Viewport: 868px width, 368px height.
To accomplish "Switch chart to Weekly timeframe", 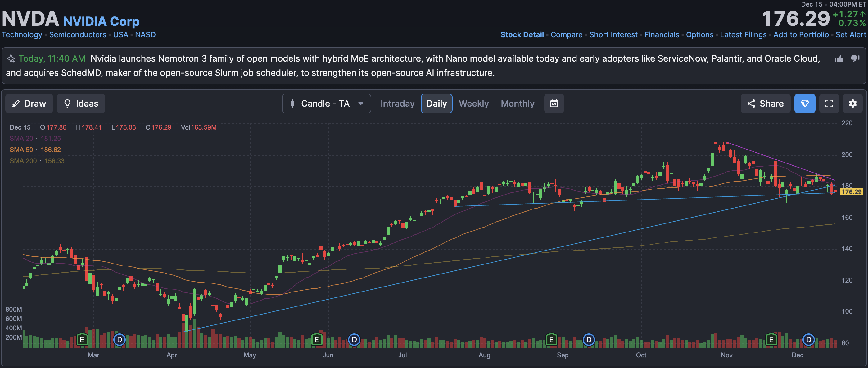I will pyautogui.click(x=473, y=103).
